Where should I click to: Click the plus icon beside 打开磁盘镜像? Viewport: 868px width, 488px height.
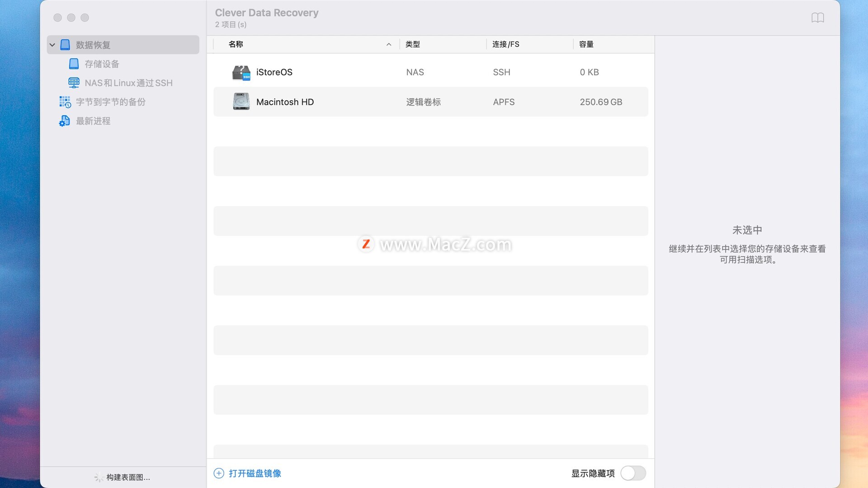(x=219, y=473)
